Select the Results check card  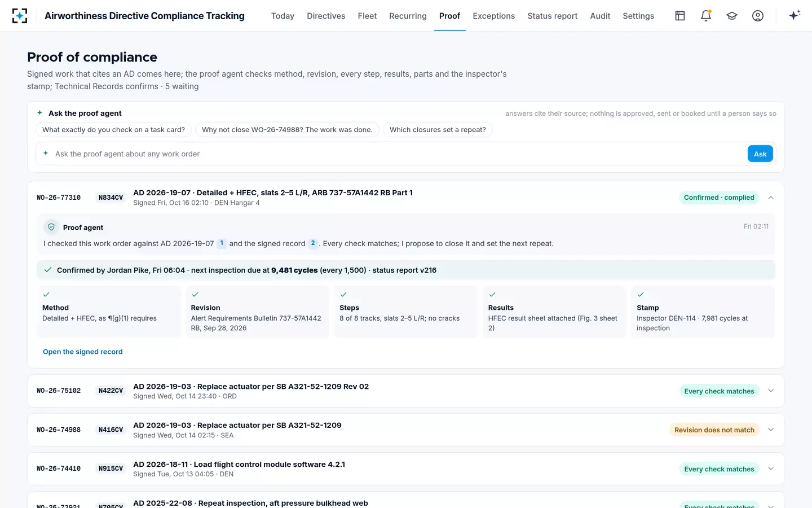(554, 312)
